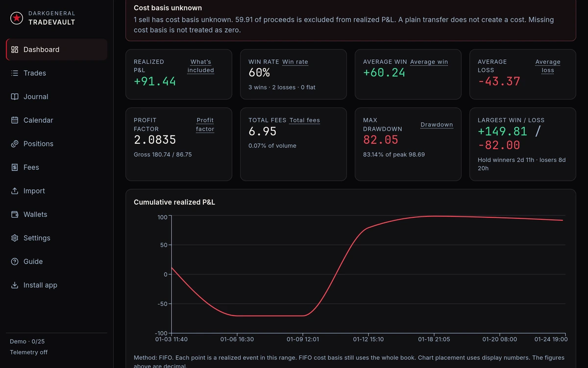Click the Calendar icon in sidebar

15,120
